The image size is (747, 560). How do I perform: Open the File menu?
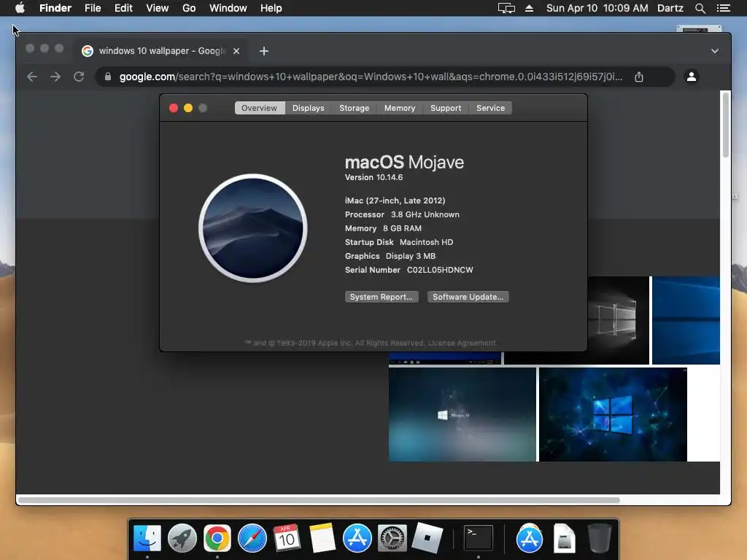93,8
